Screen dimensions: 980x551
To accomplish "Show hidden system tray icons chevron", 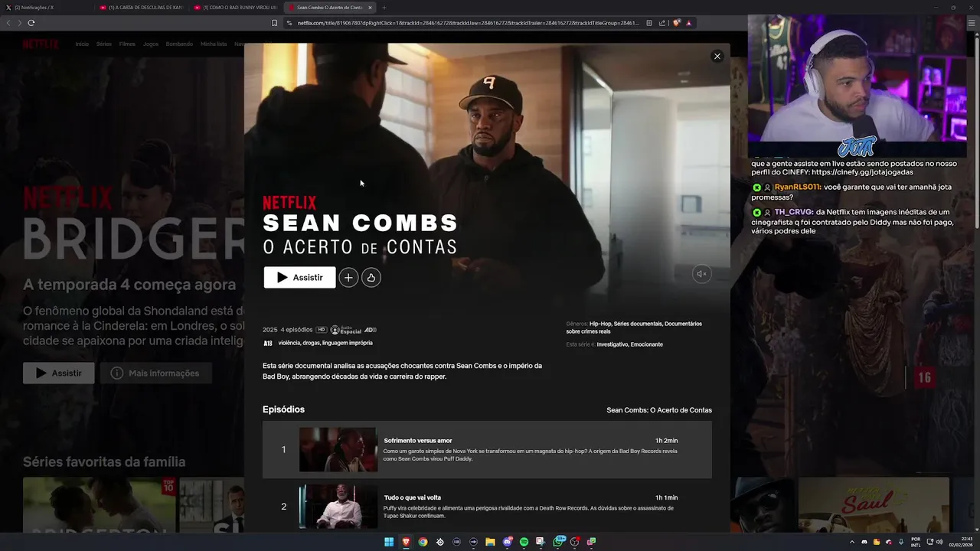I will click(852, 542).
